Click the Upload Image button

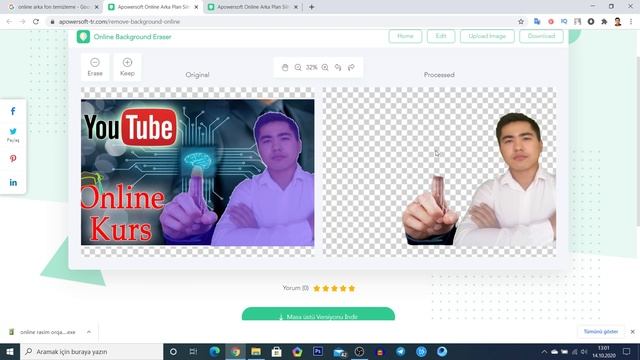point(487,36)
